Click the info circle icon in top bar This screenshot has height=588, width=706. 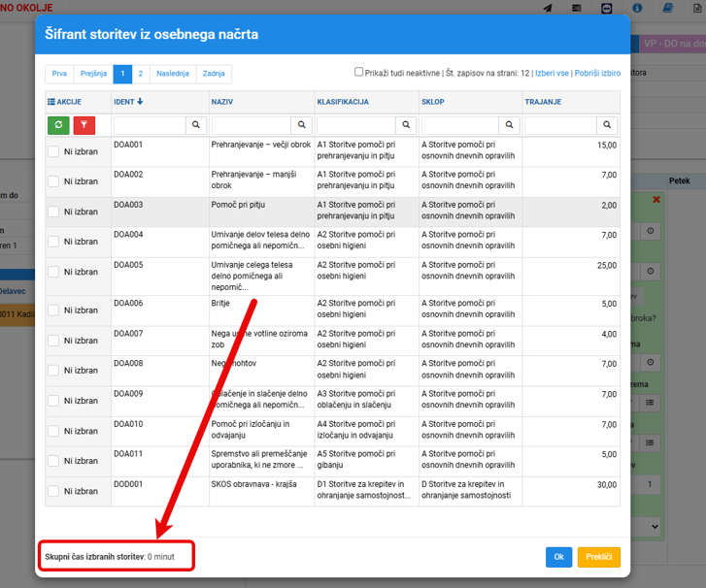click(x=637, y=8)
